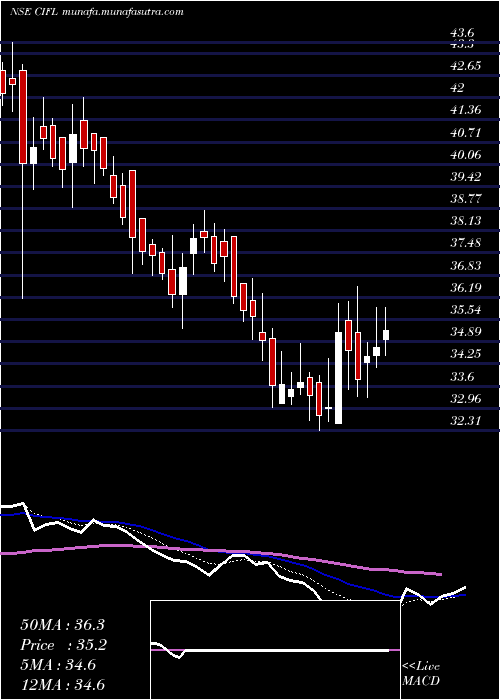The image size is (500, 700).
Task: Select the 42 price axis label
Action: 458,88
